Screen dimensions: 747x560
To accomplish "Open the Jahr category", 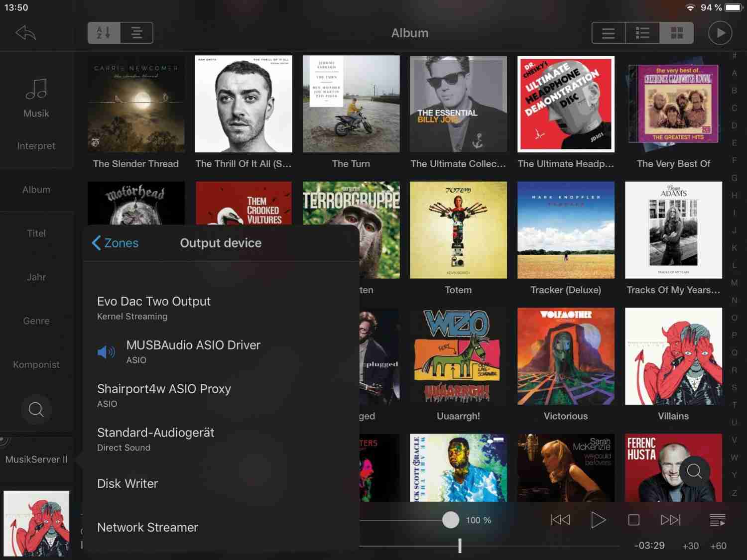I will click(36, 277).
